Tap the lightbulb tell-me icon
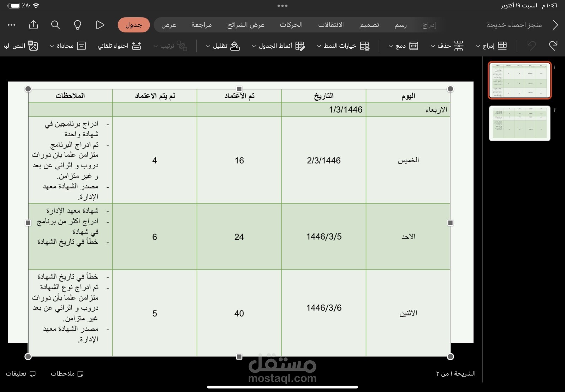The height and width of the screenshot is (392, 565). 77,25
